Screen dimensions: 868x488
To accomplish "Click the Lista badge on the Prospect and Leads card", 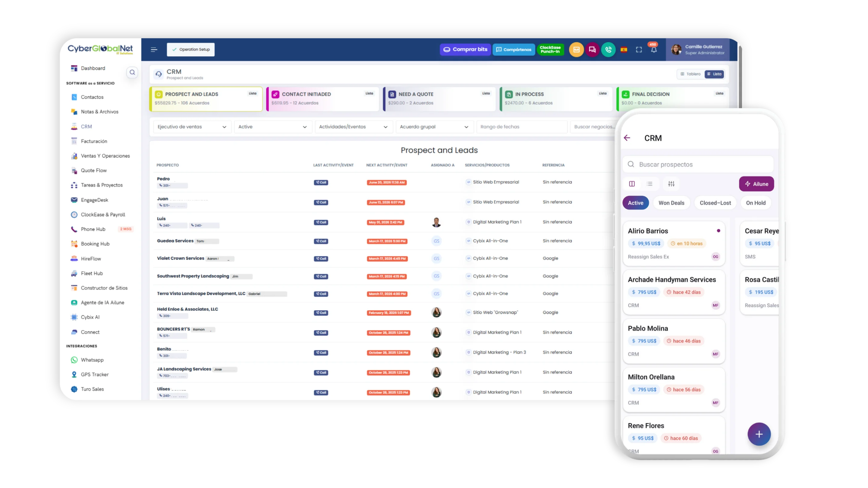I will 252,93.
